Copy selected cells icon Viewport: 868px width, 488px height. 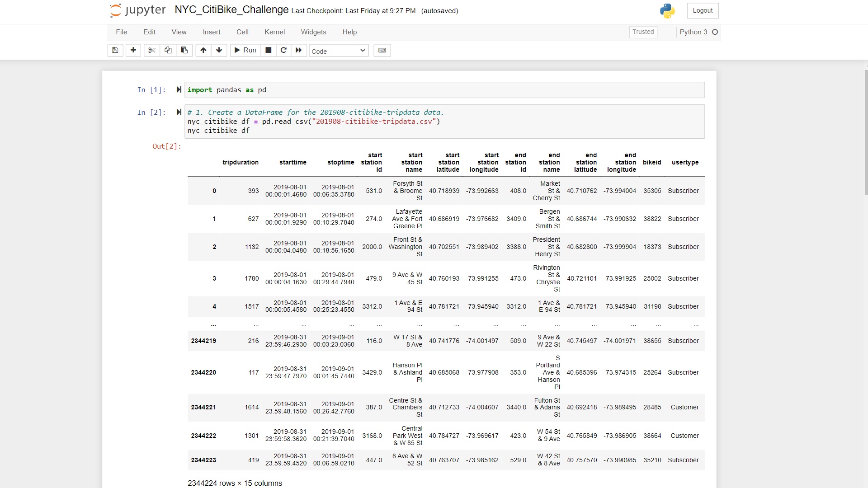(x=168, y=50)
